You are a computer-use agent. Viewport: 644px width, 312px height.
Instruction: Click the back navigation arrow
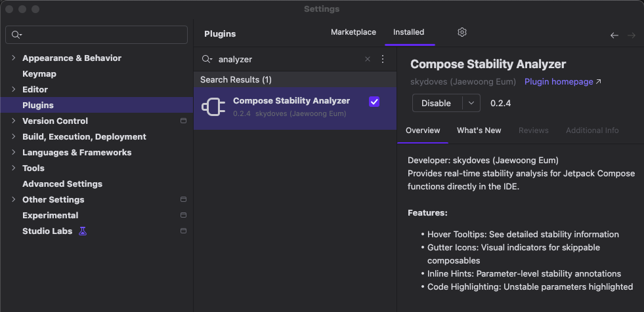coord(614,35)
